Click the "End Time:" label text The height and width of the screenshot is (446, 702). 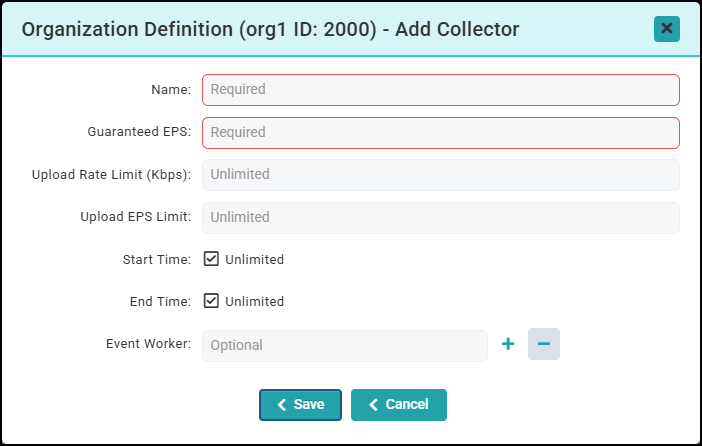[160, 302]
